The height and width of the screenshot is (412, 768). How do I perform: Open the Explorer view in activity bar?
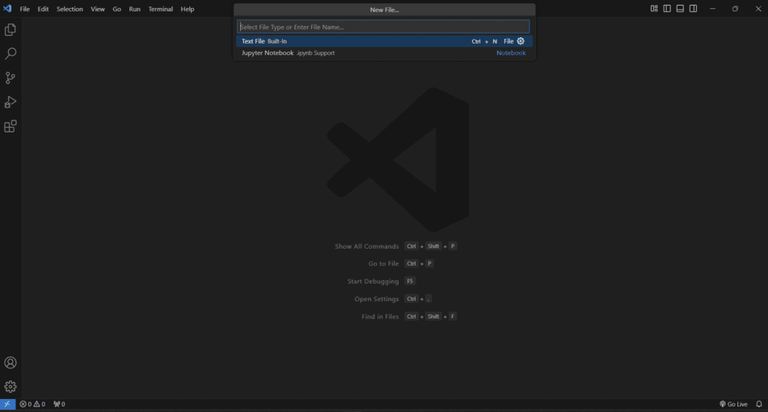coord(10,30)
